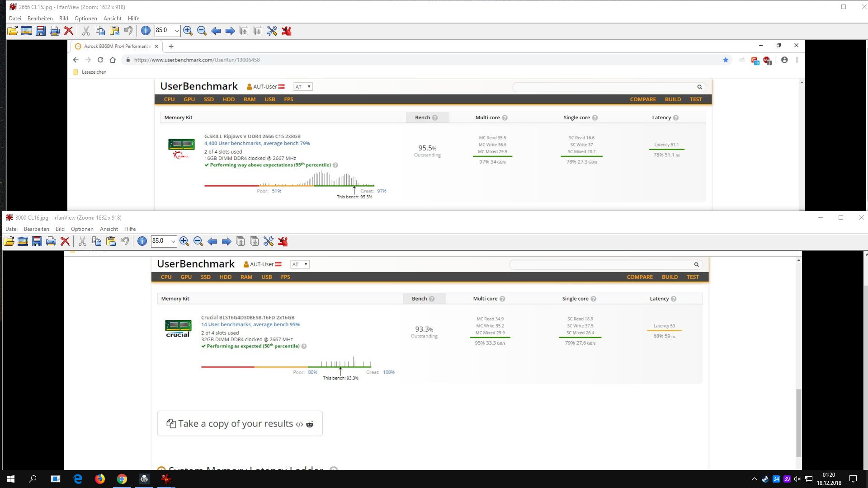Screen dimensions: 868x488
Task: Click the Google Chrome taskbar icon
Action: point(122,479)
